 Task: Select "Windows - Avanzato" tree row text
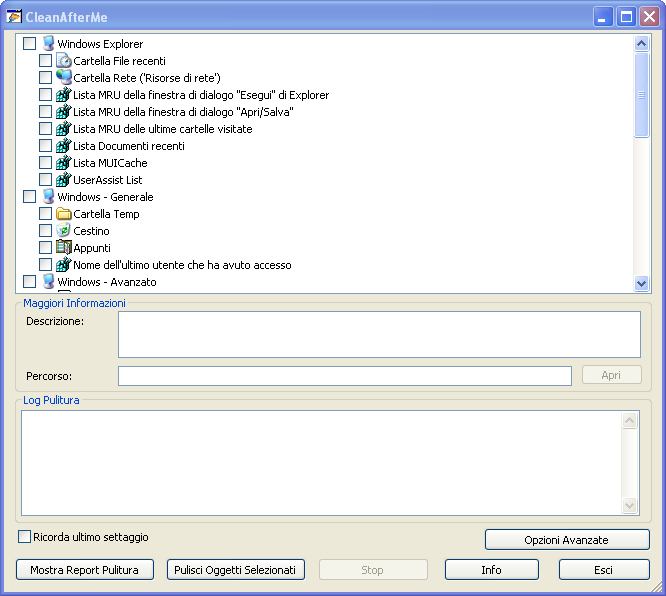pyautogui.click(x=107, y=282)
